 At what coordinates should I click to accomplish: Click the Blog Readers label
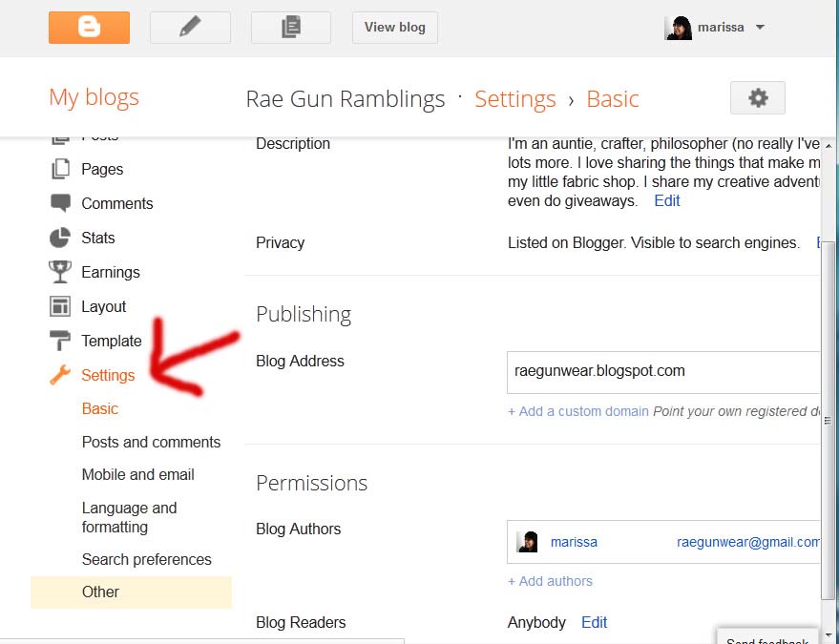point(301,623)
